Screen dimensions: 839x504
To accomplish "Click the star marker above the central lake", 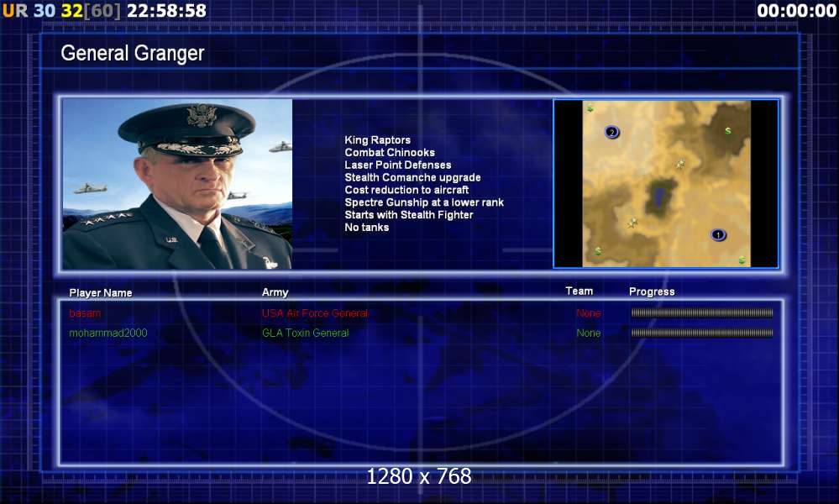I will [x=680, y=163].
